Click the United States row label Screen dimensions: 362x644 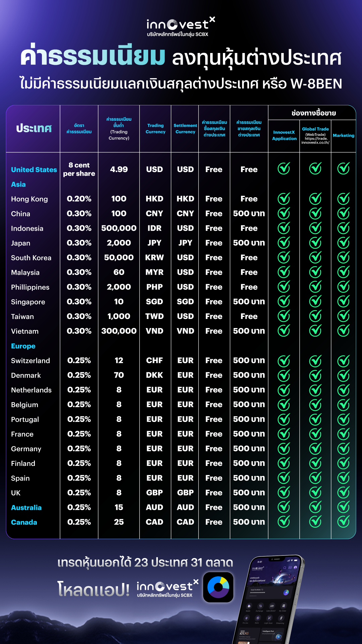34,170
